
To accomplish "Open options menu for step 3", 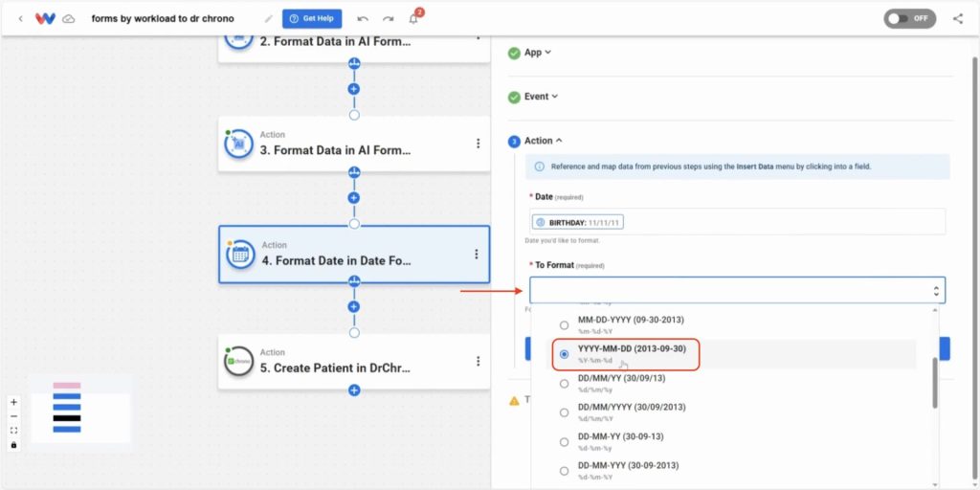I will [479, 144].
